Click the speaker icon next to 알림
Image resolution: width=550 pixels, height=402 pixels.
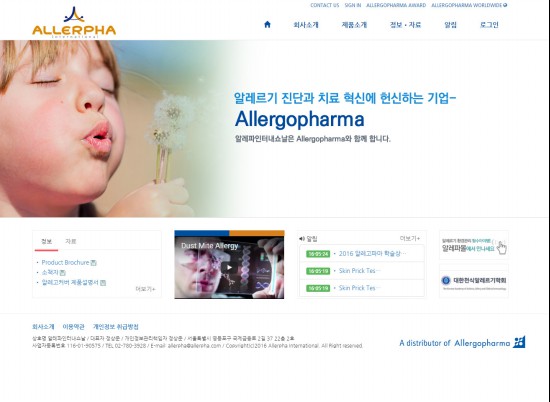pos(302,239)
